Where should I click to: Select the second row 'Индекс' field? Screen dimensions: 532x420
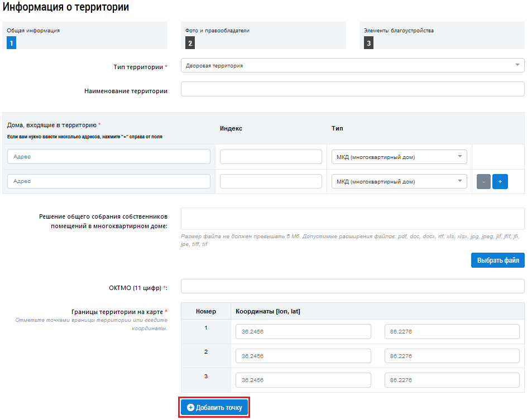[x=271, y=181]
